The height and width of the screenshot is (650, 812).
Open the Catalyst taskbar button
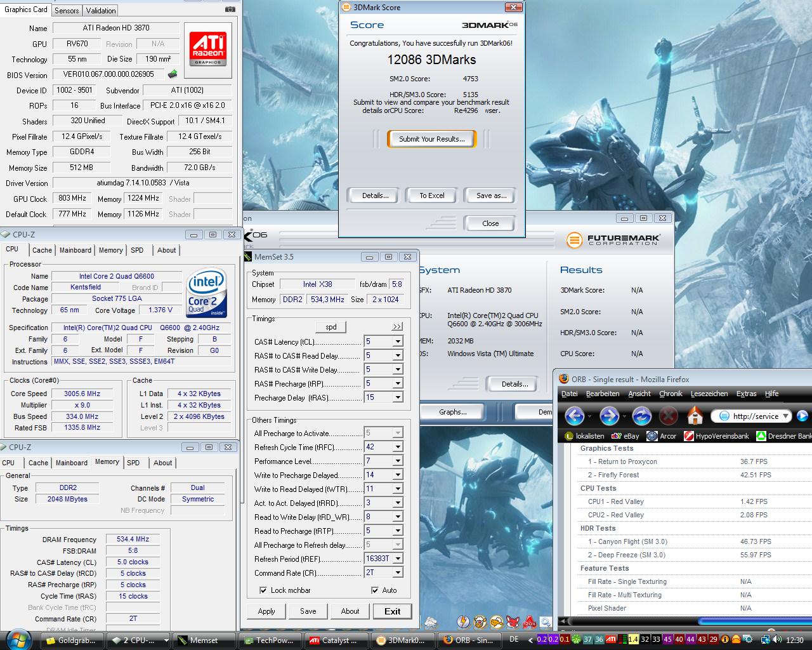(x=336, y=640)
